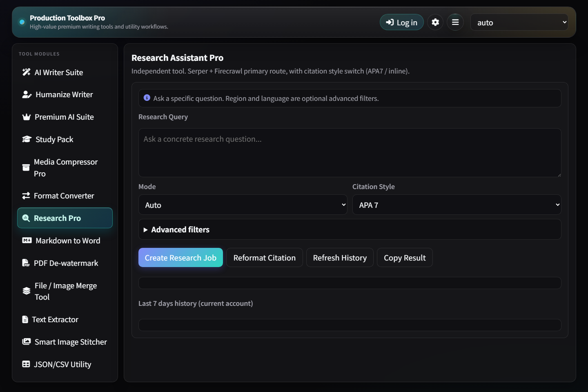Switch to Premium AI Suite module
The image size is (588, 392).
click(x=65, y=117)
